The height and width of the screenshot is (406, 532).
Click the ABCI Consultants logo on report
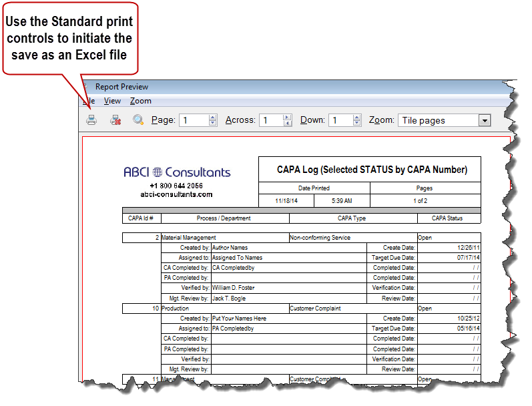(177, 172)
